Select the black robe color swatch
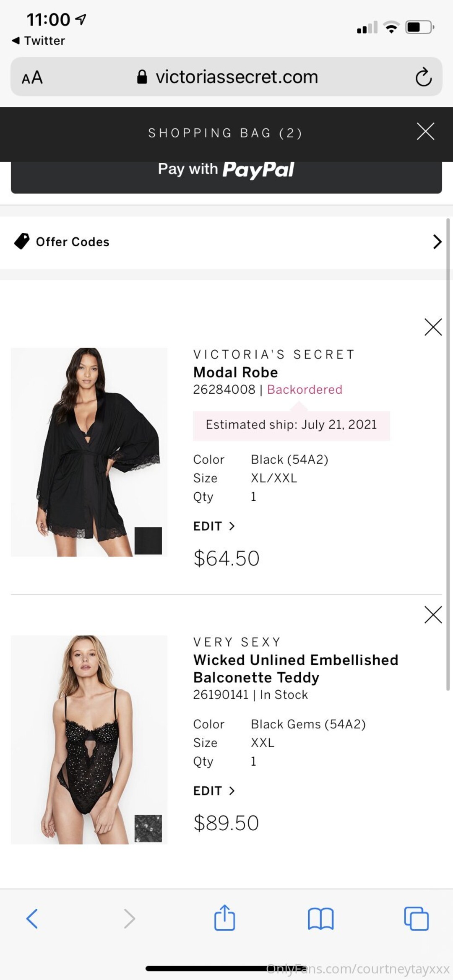 (148, 541)
